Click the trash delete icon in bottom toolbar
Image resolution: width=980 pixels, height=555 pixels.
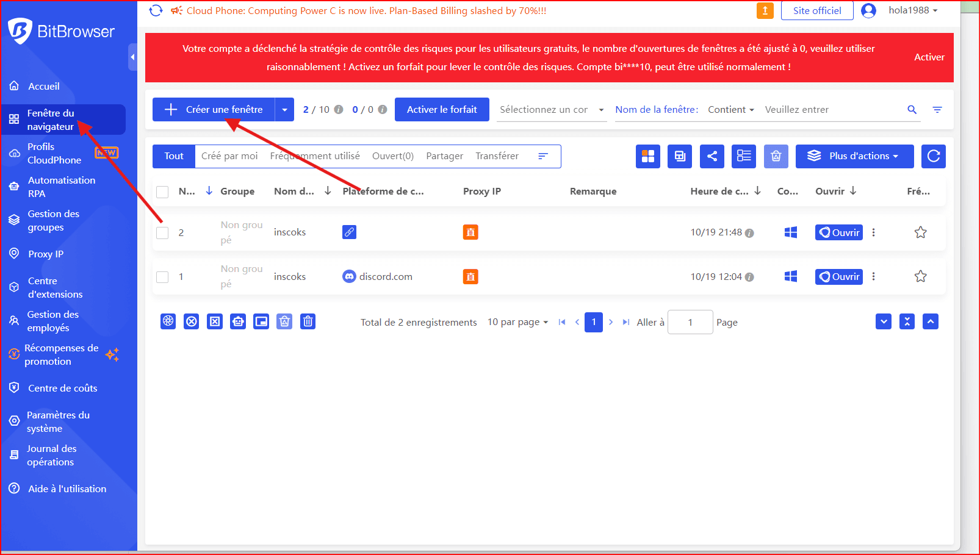pos(308,321)
